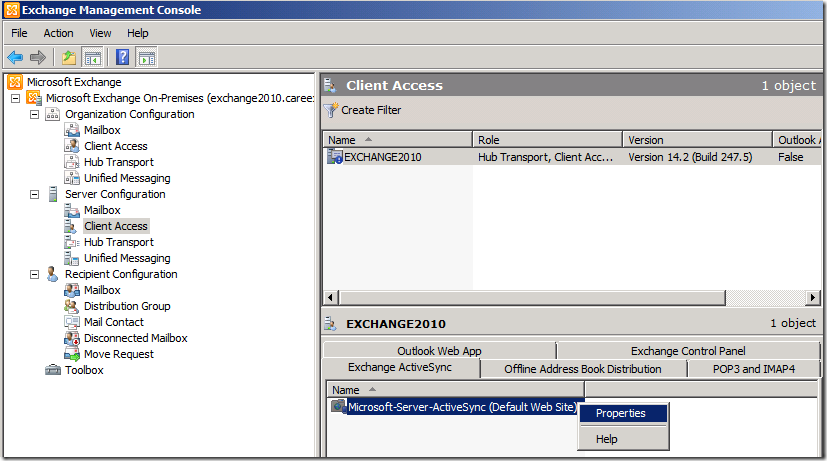Click the Disconnected Mailbox icon
This screenshot has height=461, width=827.
(72, 338)
